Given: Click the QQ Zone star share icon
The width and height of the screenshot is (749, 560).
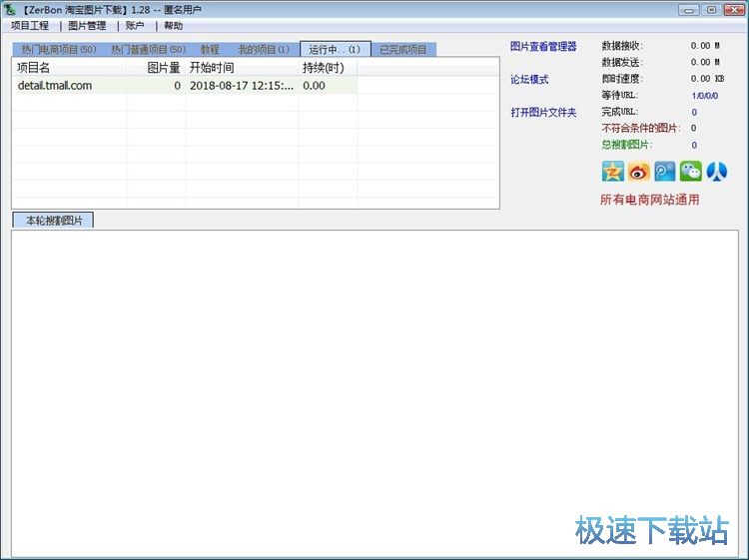Looking at the screenshot, I should point(613,172).
